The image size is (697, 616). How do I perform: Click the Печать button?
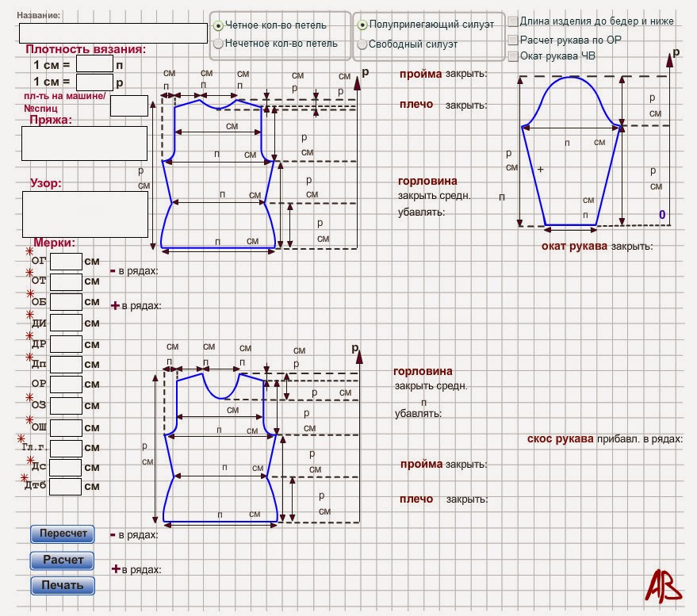point(62,585)
